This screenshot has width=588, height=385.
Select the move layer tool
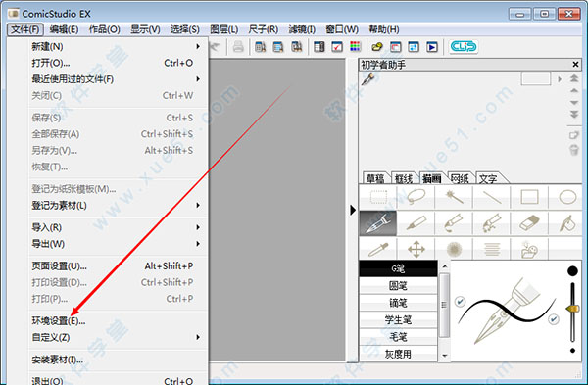point(416,249)
